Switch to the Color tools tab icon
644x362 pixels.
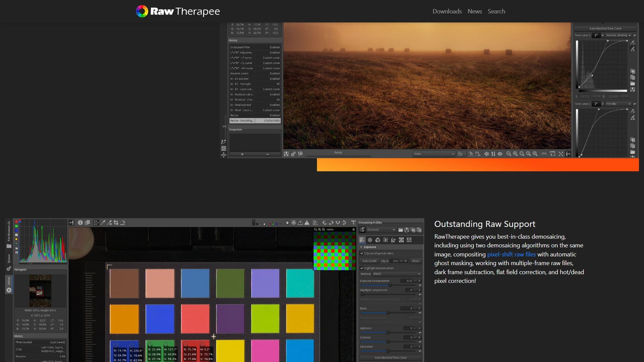point(378,240)
